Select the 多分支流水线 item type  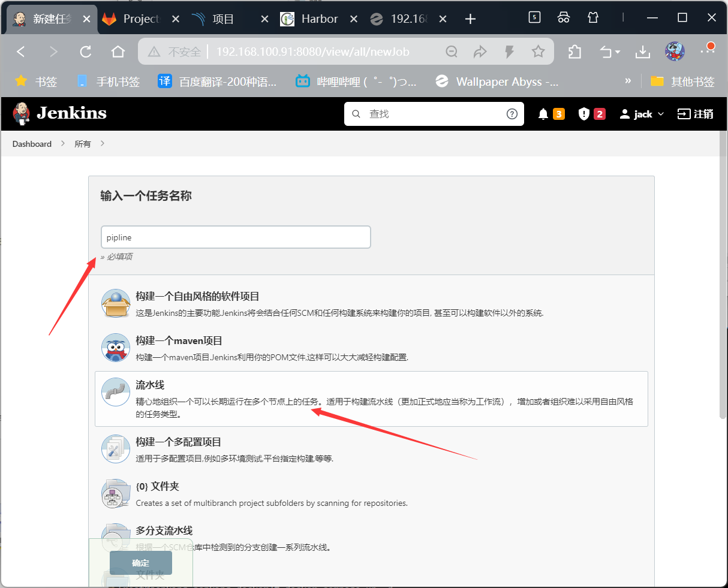coord(372,538)
